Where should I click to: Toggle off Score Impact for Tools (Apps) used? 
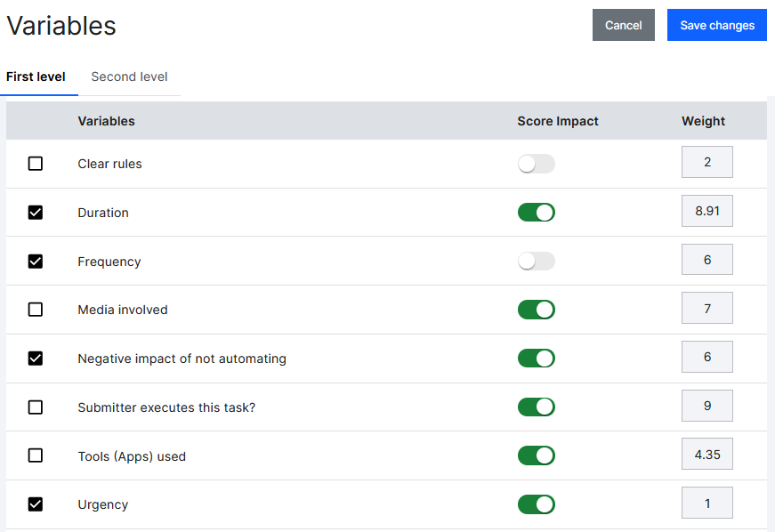pos(537,455)
